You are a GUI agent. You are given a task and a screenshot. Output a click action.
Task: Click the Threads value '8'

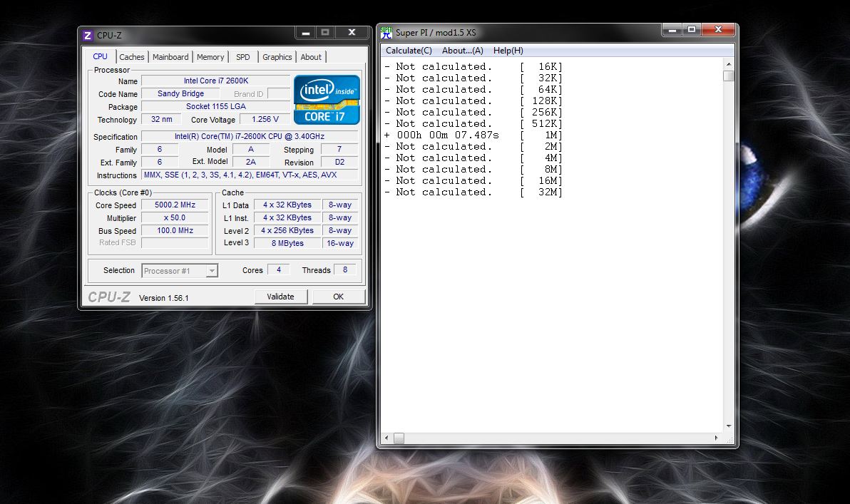pos(344,270)
